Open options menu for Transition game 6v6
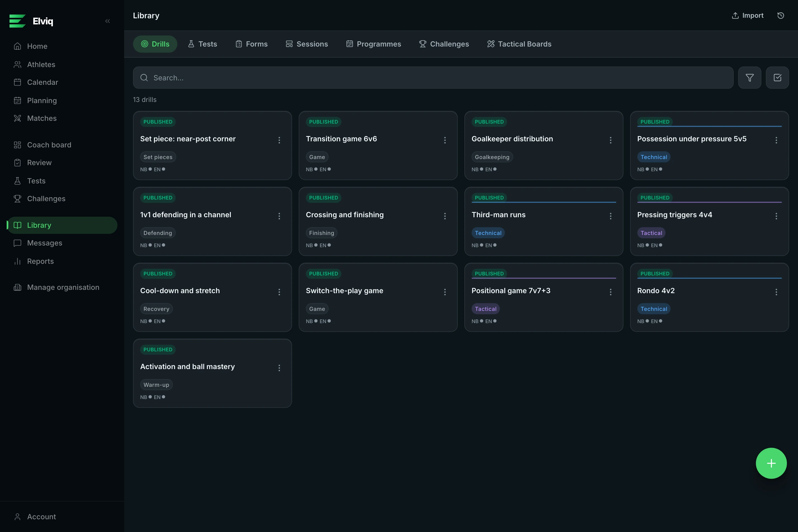 pos(445,140)
